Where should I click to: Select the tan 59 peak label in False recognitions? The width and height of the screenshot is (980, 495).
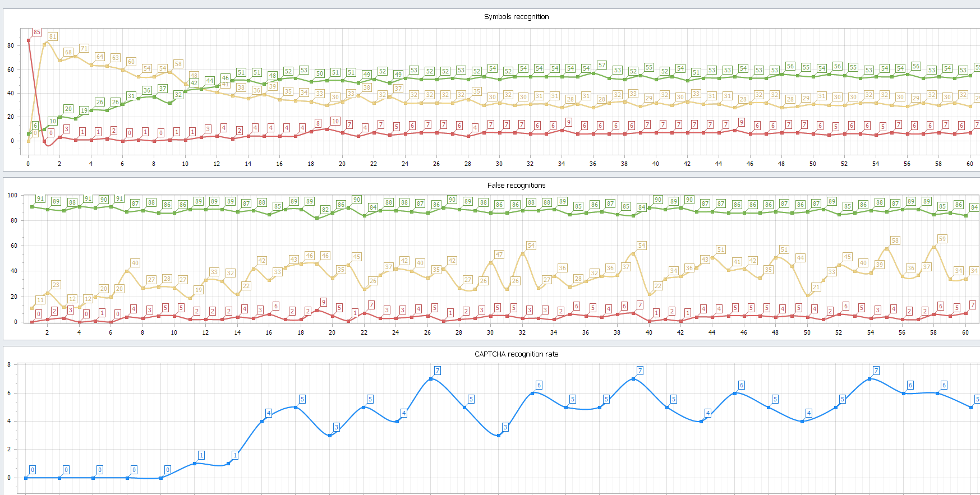(942, 239)
